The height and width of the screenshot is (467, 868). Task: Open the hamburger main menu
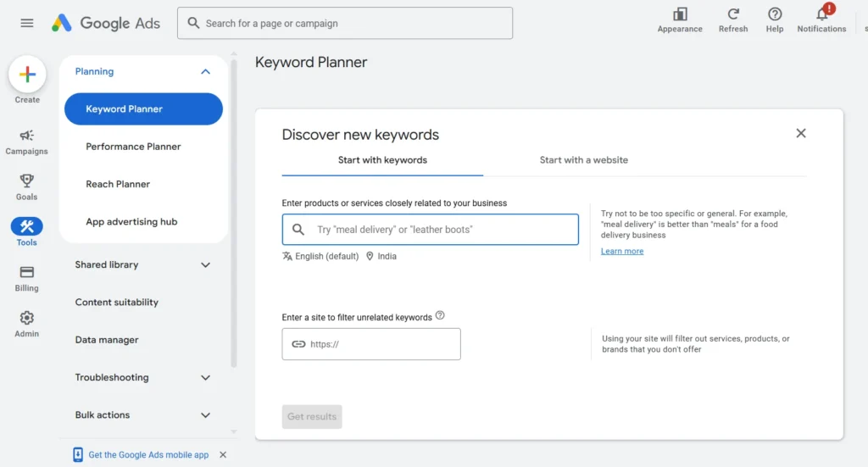point(26,23)
